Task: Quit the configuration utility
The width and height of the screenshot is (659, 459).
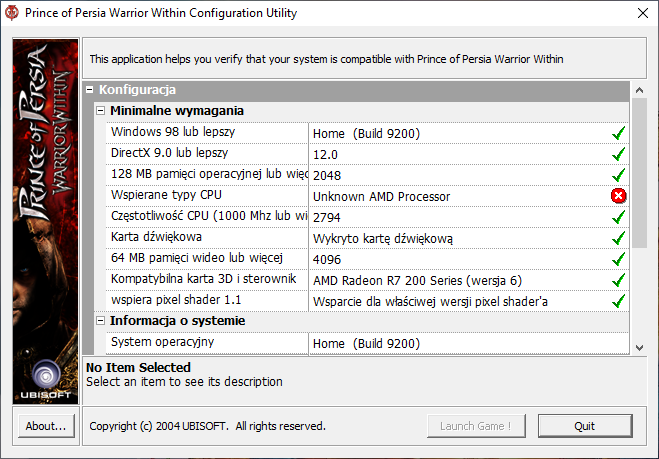Action: coord(585,426)
